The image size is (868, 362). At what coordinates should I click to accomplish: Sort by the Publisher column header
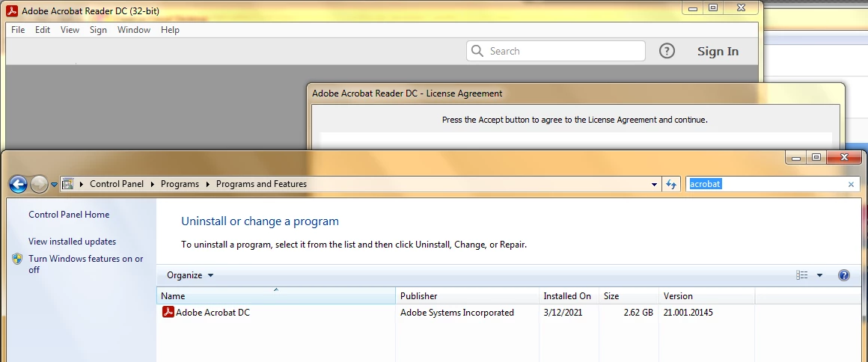coord(467,296)
